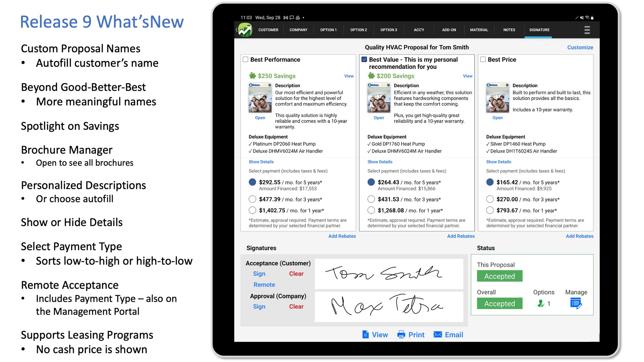Click the Customize link
The height and width of the screenshot is (362, 644).
click(580, 47)
